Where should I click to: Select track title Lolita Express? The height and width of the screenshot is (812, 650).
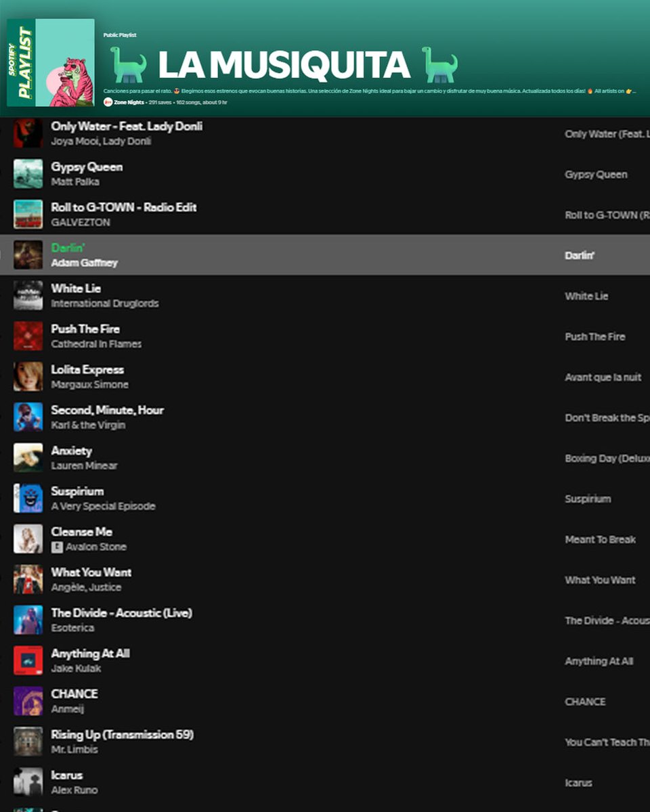coord(87,370)
